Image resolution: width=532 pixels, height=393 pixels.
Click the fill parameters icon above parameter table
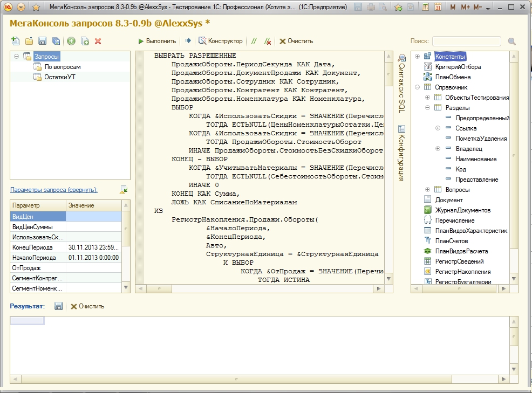pyautogui.click(x=124, y=189)
